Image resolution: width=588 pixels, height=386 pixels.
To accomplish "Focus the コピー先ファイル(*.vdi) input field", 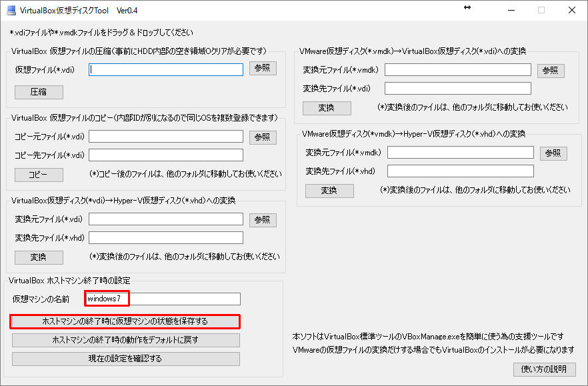I will pos(166,155).
